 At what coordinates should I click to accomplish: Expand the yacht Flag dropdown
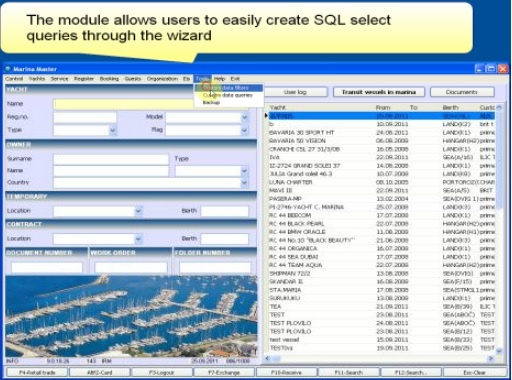pyautogui.click(x=245, y=130)
